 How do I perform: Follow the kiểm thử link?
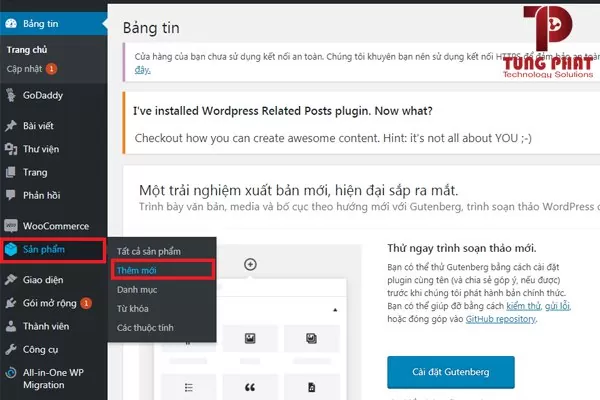(523, 306)
